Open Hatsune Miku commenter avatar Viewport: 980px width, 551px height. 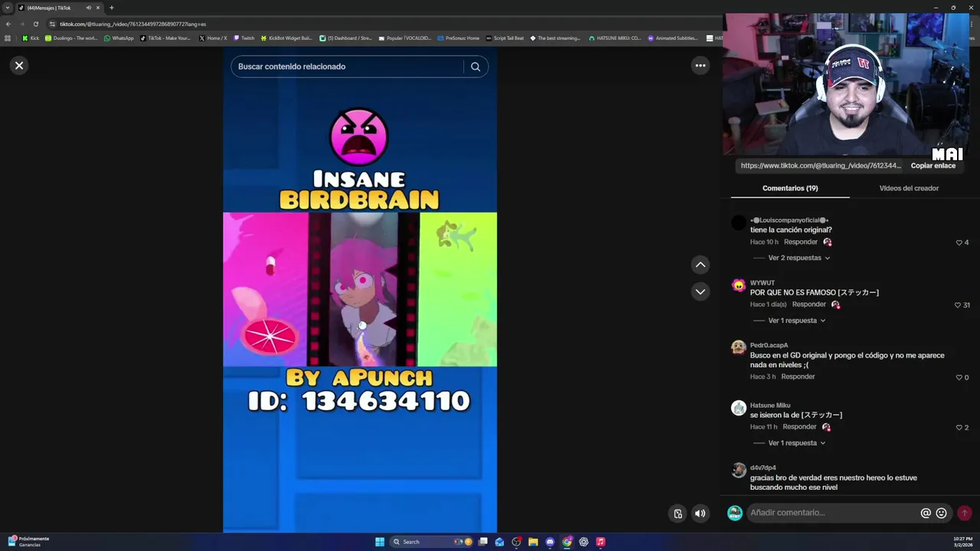[x=738, y=408]
